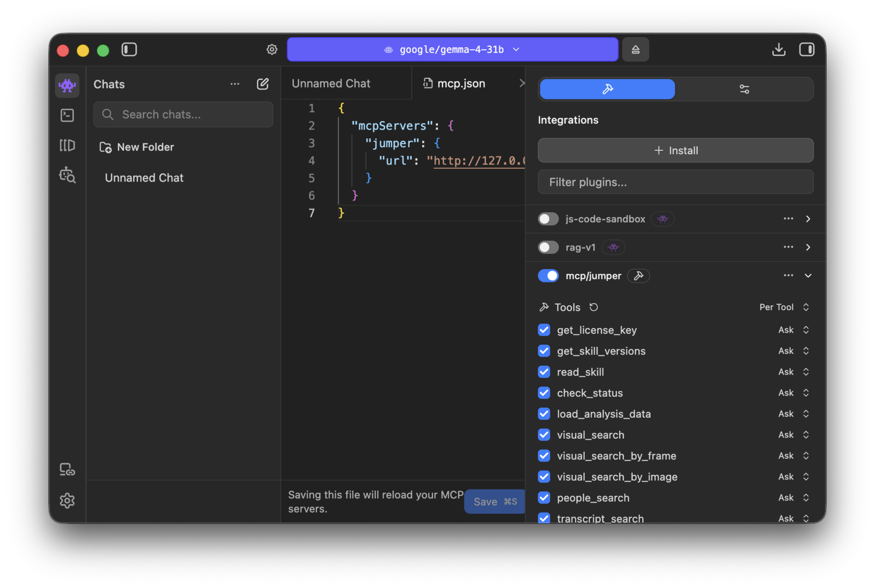Create a New Folder in chats

pos(137,147)
